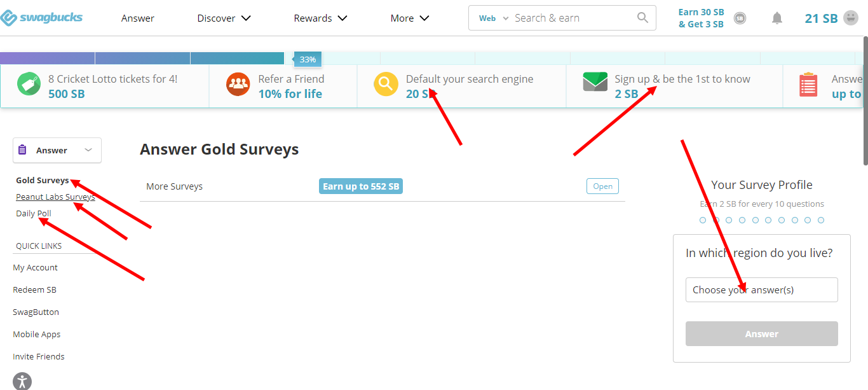Viewport: 868px width, 390px height.
Task: Click the orange Refer a Friend icon
Action: point(238,85)
